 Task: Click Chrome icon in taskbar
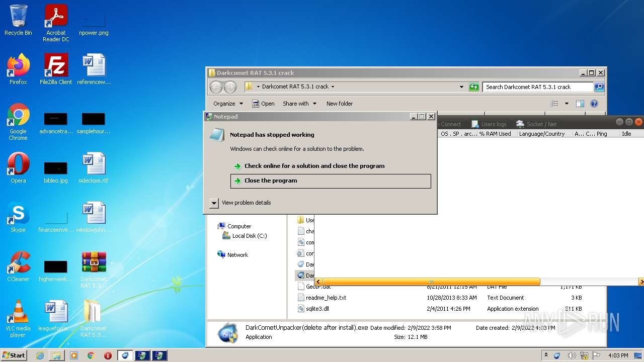[x=91, y=355]
